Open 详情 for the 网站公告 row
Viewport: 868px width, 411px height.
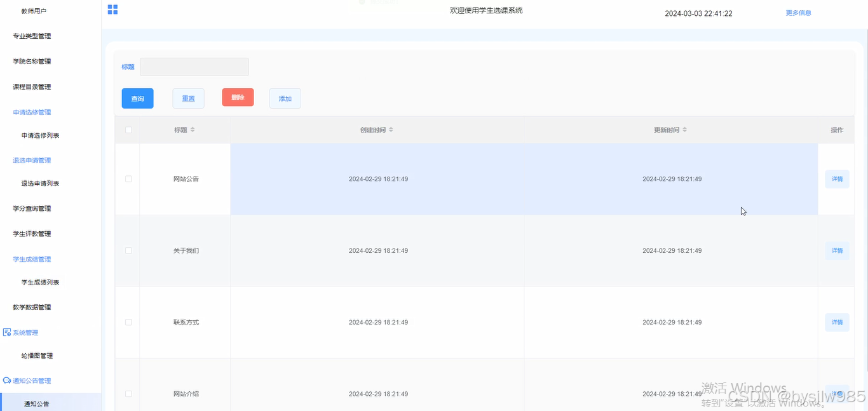pyautogui.click(x=837, y=179)
